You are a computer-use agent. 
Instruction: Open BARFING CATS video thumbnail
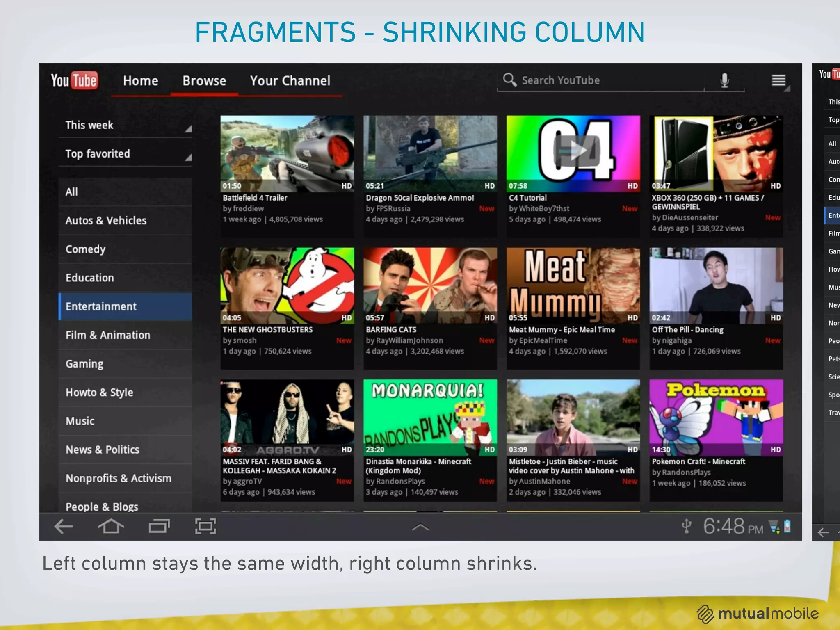point(430,286)
